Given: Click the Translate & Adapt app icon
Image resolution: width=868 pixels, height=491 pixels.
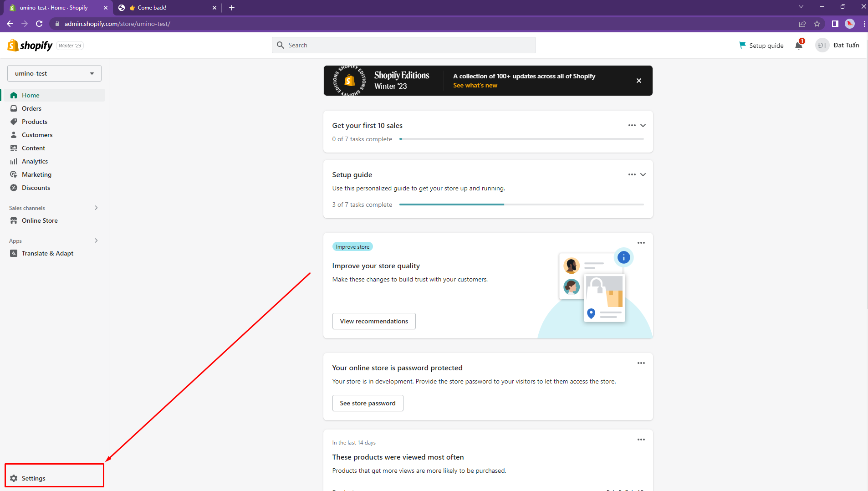Looking at the screenshot, I should (14, 253).
